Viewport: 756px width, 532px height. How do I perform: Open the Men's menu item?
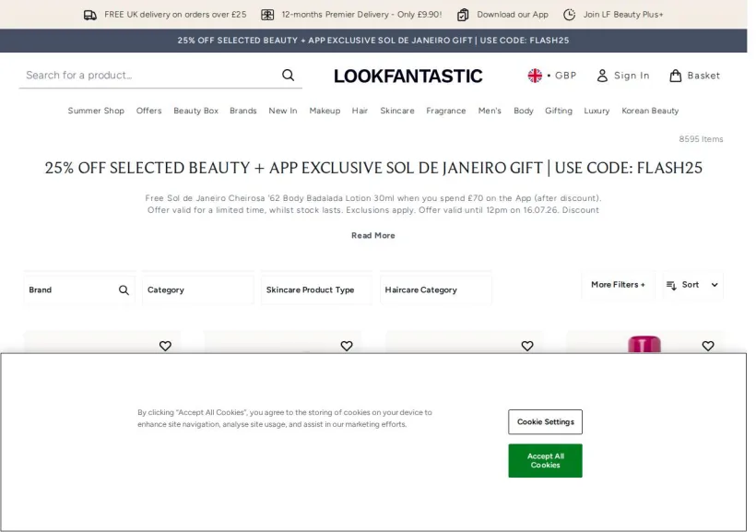[x=490, y=111]
